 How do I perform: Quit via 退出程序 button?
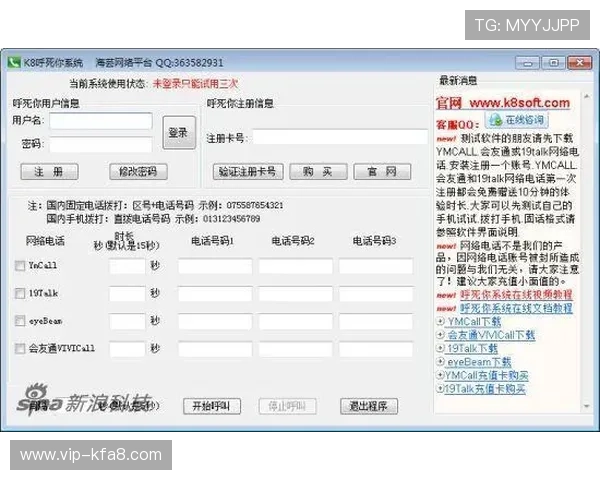369,406
